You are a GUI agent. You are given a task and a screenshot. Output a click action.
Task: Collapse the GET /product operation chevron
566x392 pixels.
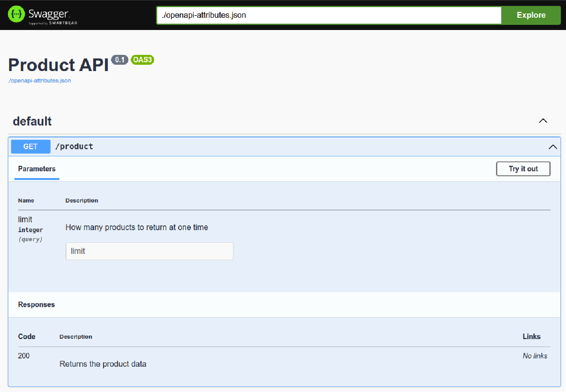553,147
